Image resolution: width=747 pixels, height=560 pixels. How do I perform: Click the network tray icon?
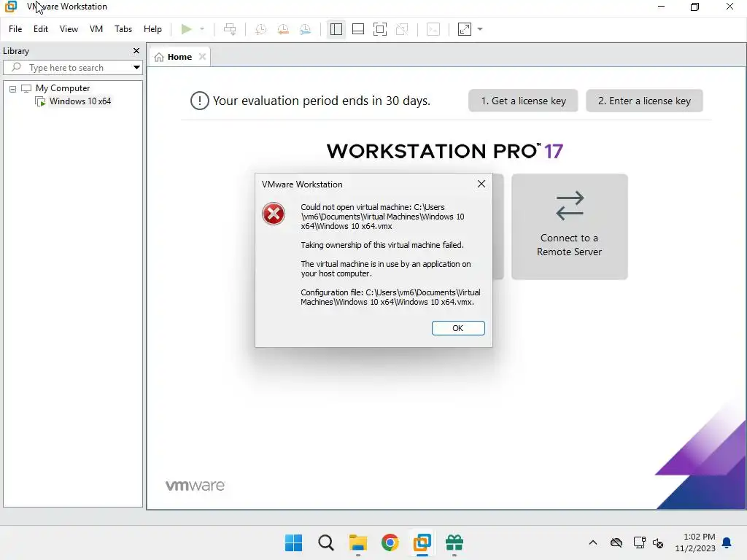pos(639,542)
